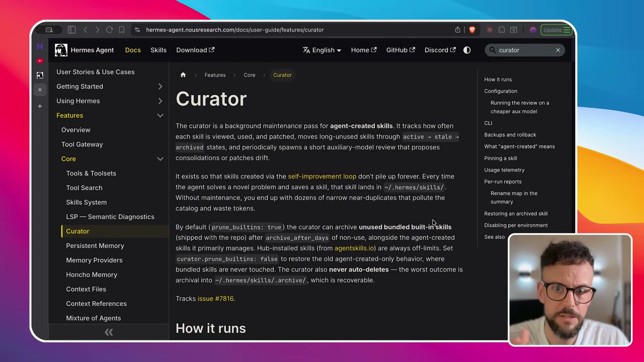
Task: Clear the curator search query
Action: point(557,50)
